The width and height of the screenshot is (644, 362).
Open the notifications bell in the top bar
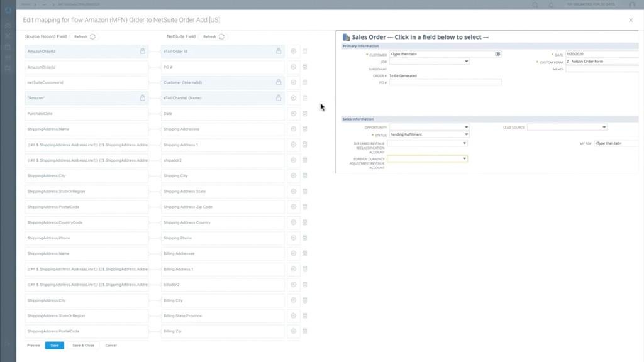[551, 4]
